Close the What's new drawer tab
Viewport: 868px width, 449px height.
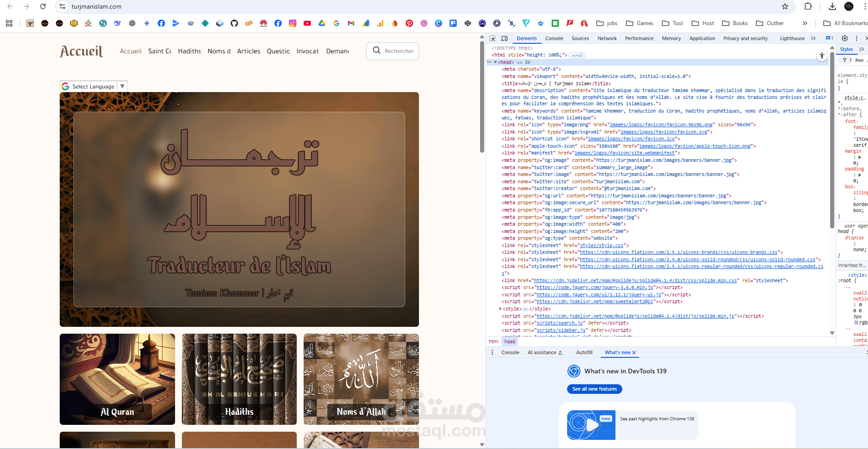coord(634,352)
